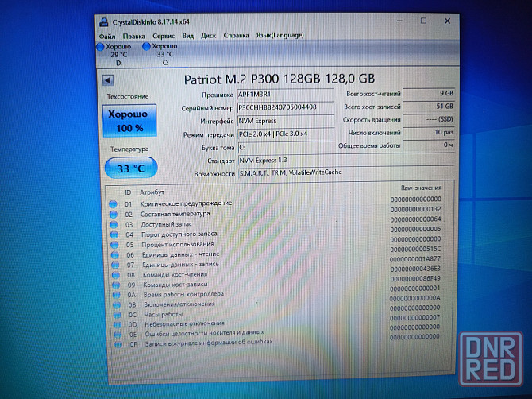The height and width of the screenshot is (399, 532).
Task: Click the CrystalDiskInfo title bar app icon
Action: point(104,22)
